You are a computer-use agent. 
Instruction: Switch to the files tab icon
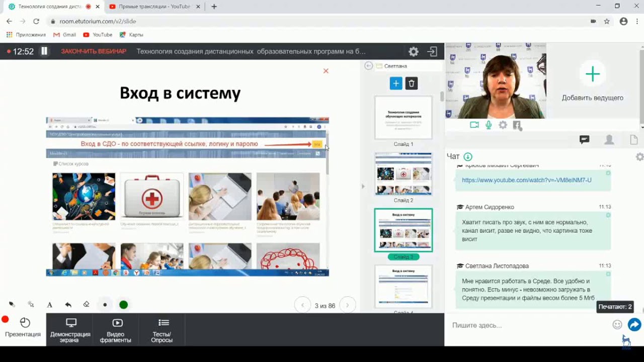634,140
